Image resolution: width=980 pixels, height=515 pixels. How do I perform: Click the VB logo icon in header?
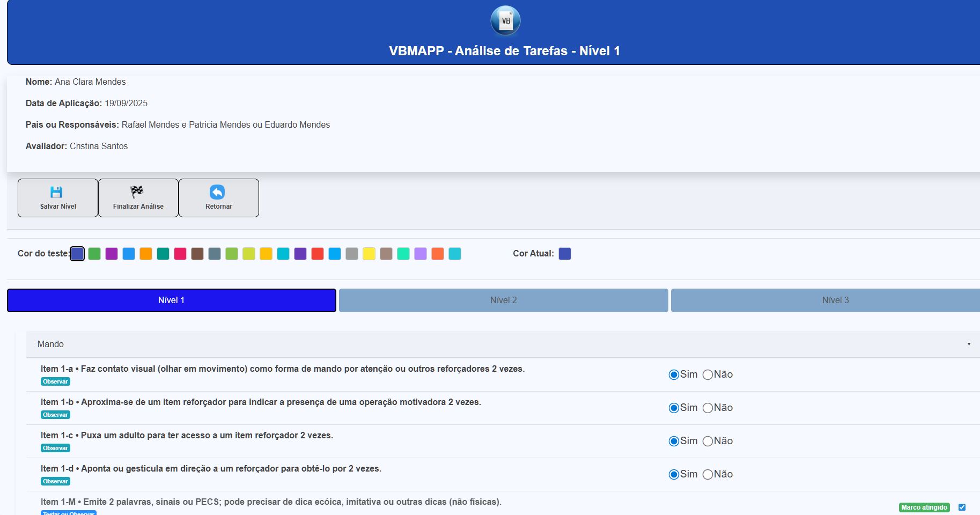[x=505, y=21]
